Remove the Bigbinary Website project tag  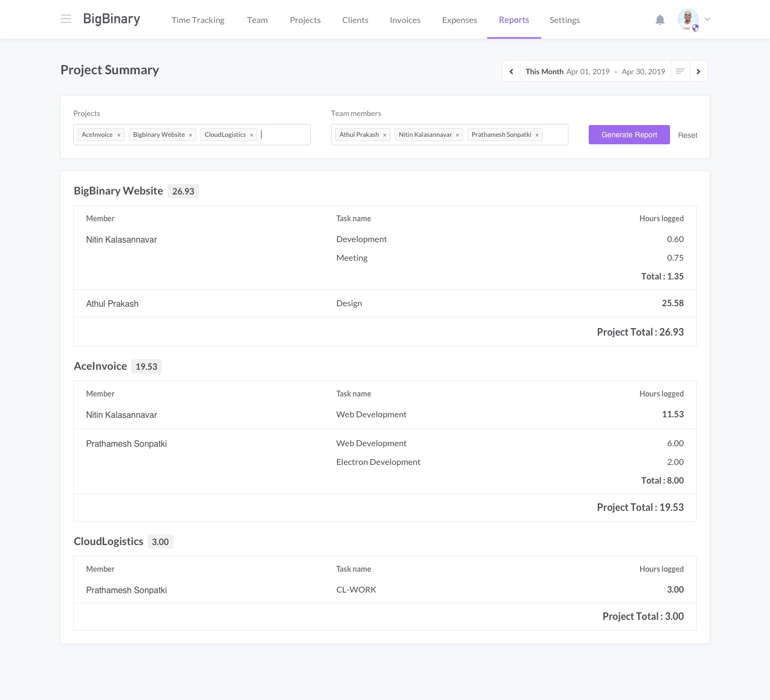click(190, 135)
